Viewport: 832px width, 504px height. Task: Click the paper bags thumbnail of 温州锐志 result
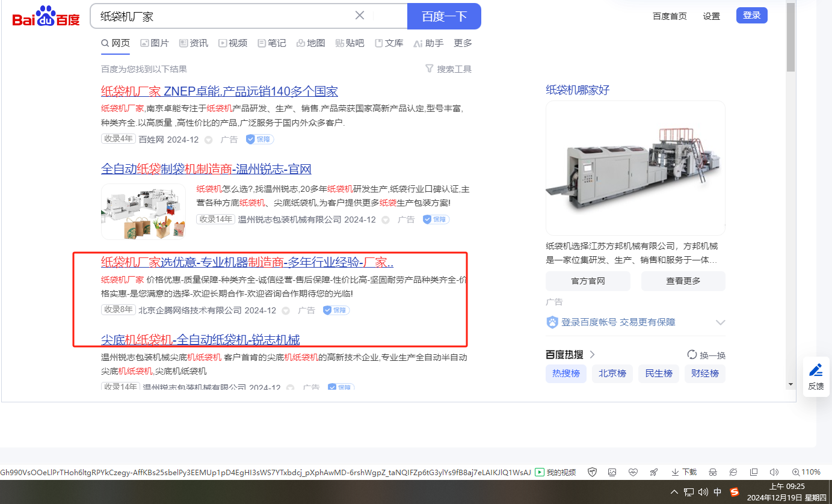tap(144, 212)
